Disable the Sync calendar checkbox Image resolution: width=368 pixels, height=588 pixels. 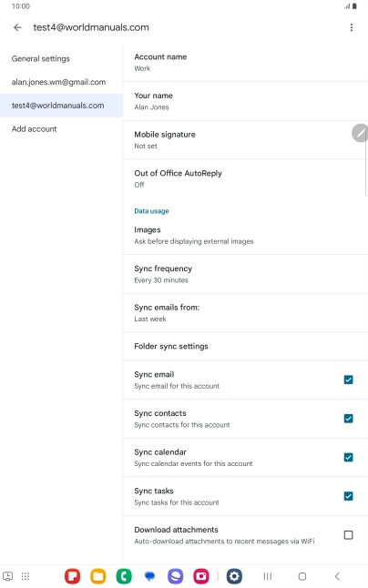(x=348, y=457)
